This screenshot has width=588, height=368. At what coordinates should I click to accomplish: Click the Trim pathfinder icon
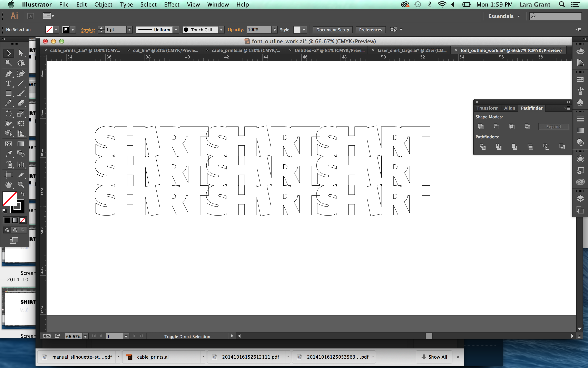(498, 147)
